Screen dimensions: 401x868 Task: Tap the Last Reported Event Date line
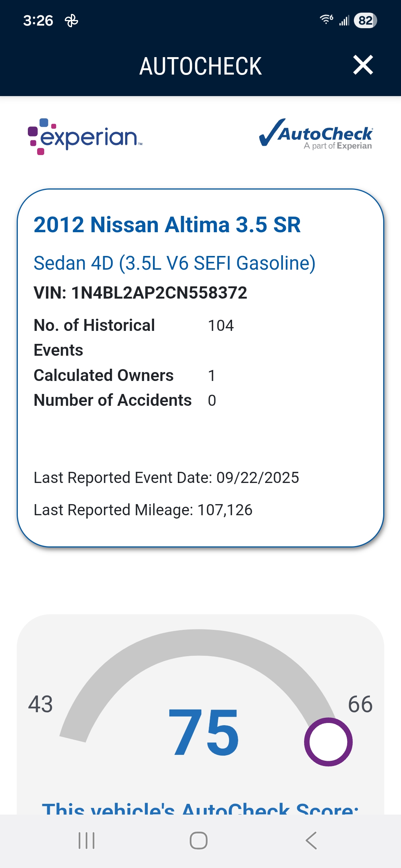(166, 478)
